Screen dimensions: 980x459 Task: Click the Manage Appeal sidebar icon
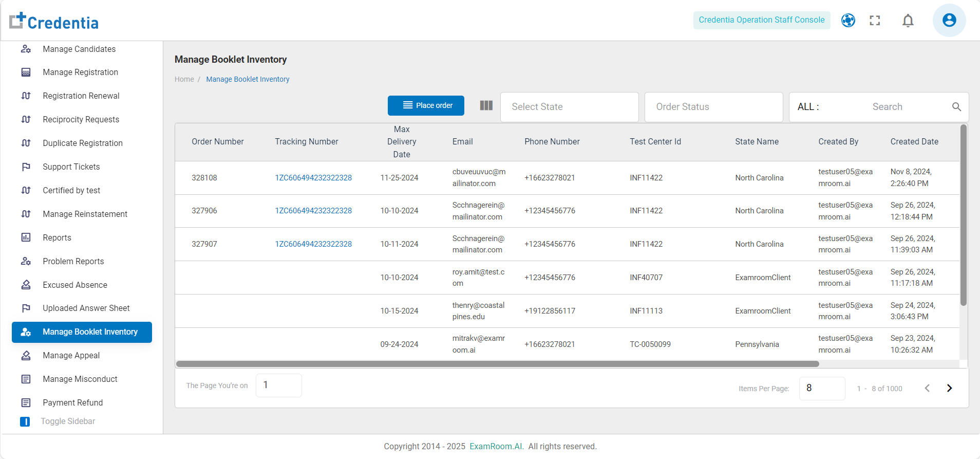coord(26,356)
